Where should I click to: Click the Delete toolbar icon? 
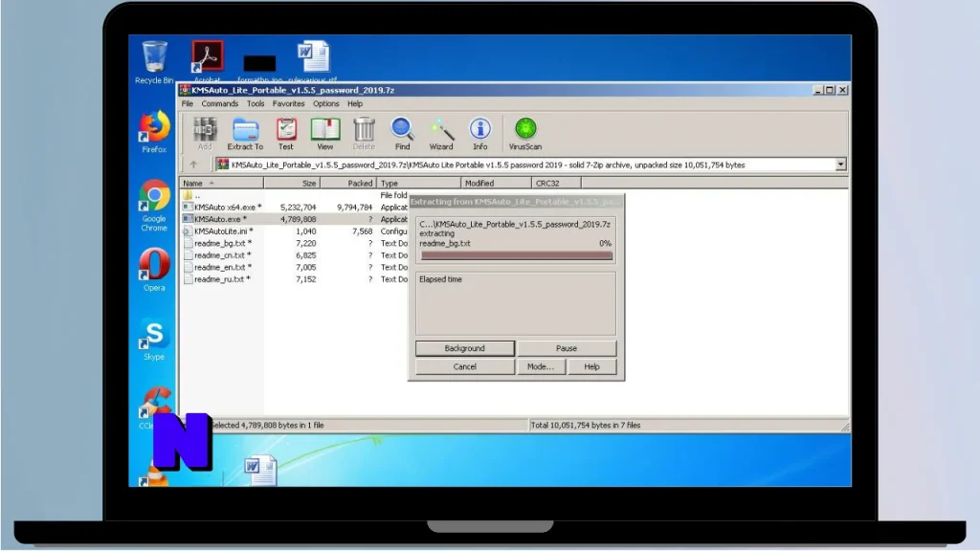[x=364, y=134]
